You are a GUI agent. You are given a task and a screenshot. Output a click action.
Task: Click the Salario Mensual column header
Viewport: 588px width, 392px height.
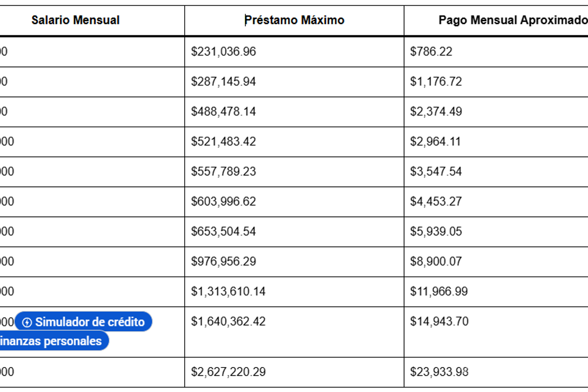coord(75,20)
